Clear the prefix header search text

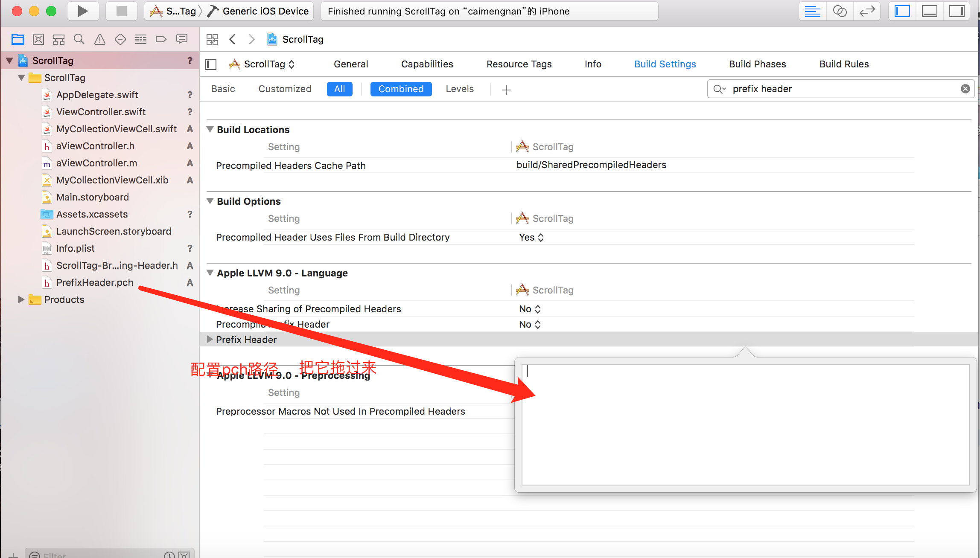click(965, 89)
